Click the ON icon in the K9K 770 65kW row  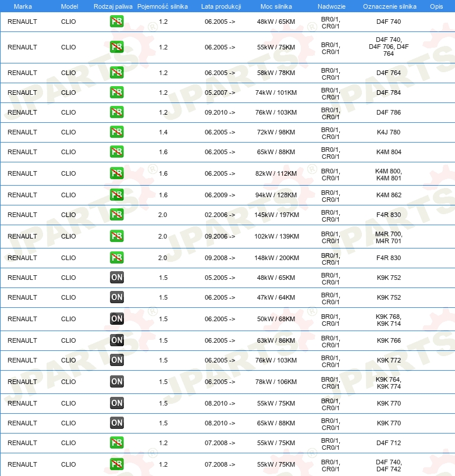click(116, 422)
